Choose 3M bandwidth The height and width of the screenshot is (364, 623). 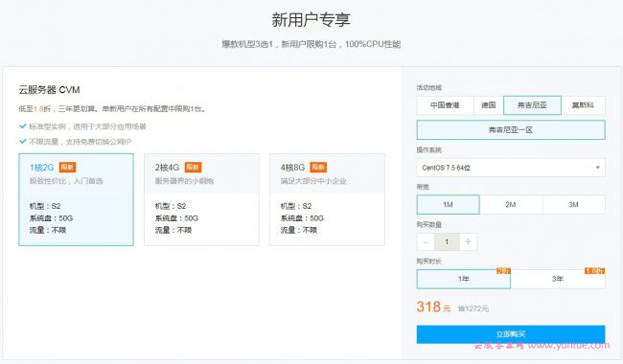574,204
